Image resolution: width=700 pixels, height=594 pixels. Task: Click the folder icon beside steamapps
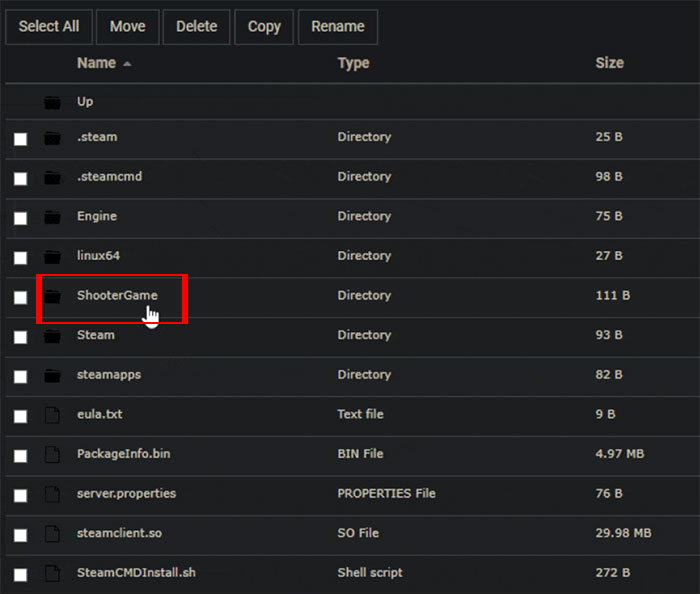coord(52,376)
